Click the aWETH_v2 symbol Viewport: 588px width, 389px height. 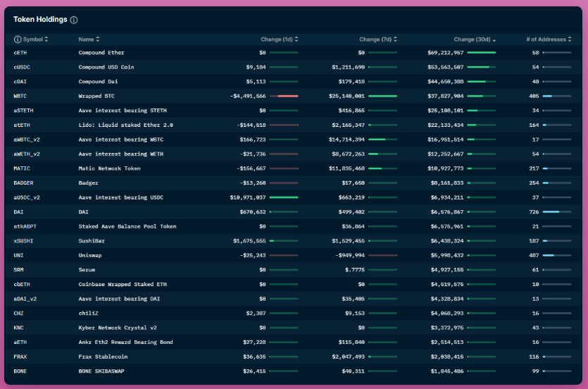[x=27, y=154]
